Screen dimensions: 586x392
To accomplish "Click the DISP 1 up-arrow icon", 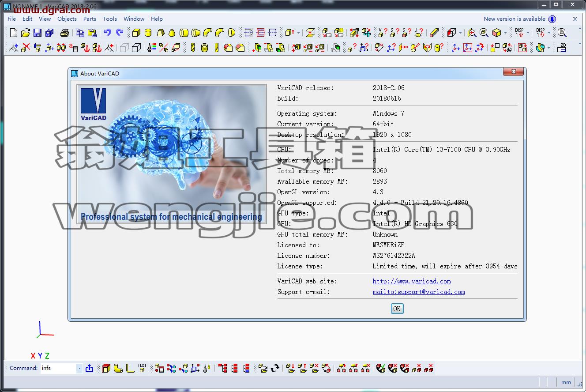I will (519, 33).
